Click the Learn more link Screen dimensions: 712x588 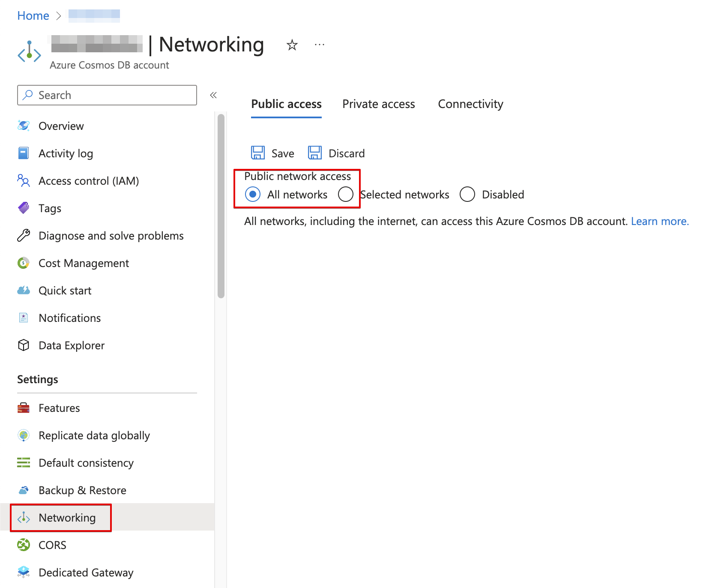click(x=660, y=221)
